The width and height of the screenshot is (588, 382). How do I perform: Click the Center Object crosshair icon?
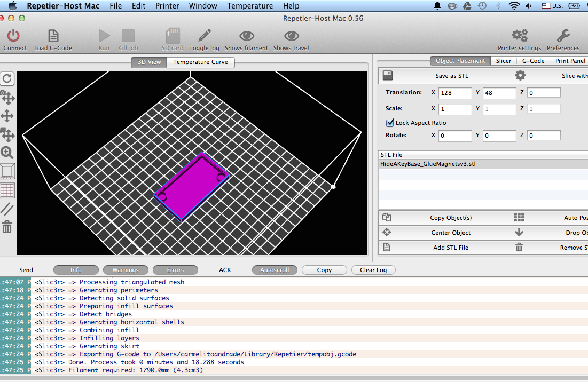click(x=387, y=232)
